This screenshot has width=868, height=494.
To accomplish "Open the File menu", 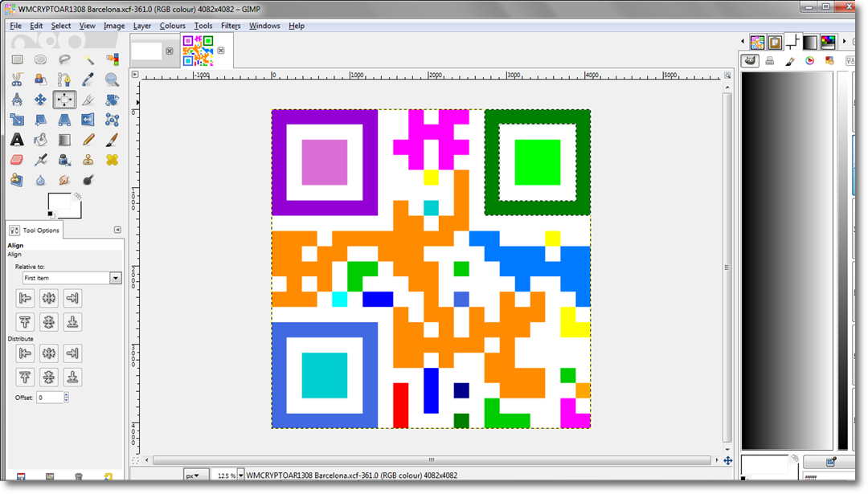I will [x=15, y=26].
